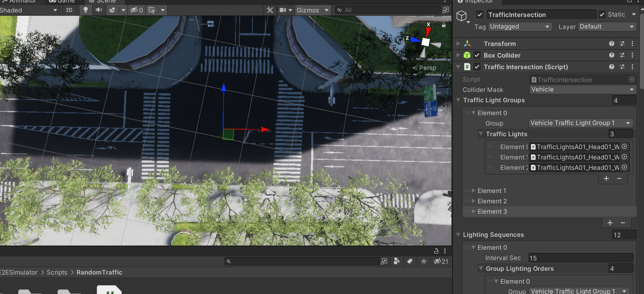Toggle hidden packages visibility showing 21
Viewport: 644px width, 294px height.
(x=441, y=261)
